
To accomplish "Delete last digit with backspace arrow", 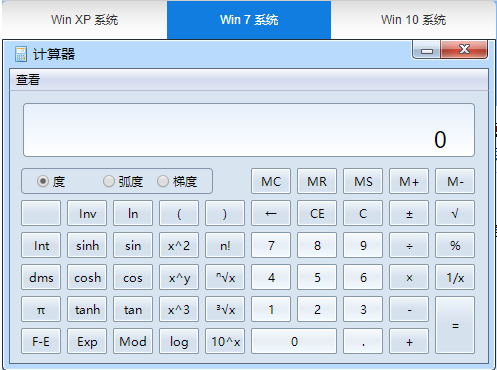I will pyautogui.click(x=271, y=213).
